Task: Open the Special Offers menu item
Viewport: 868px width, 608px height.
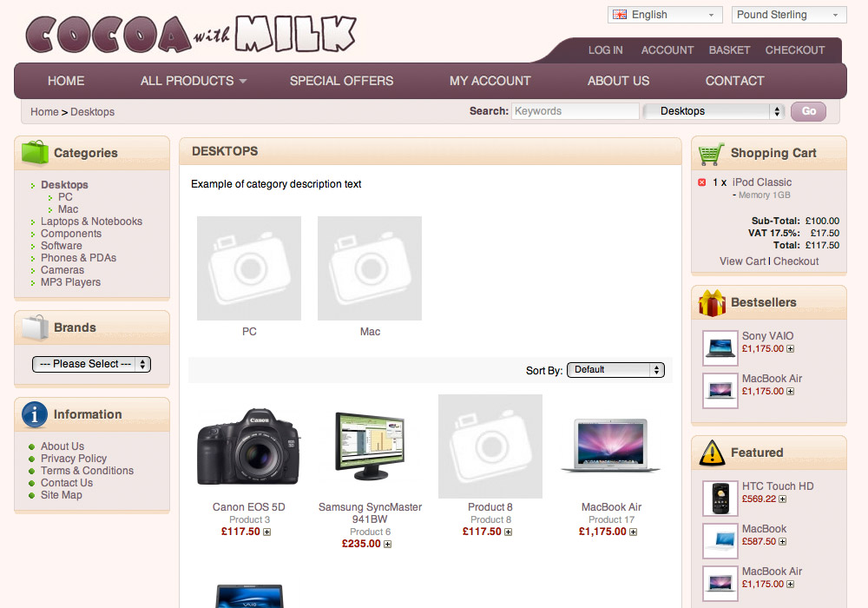Action: (x=341, y=81)
